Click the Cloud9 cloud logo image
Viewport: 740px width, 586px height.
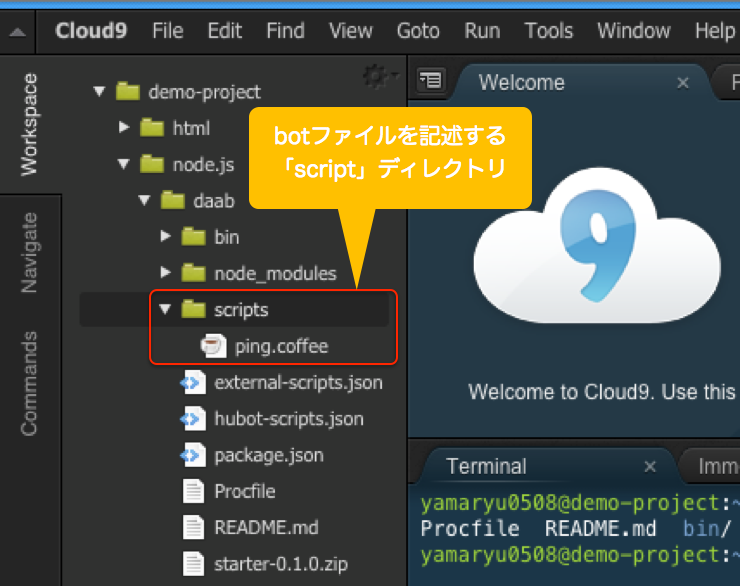[597, 245]
